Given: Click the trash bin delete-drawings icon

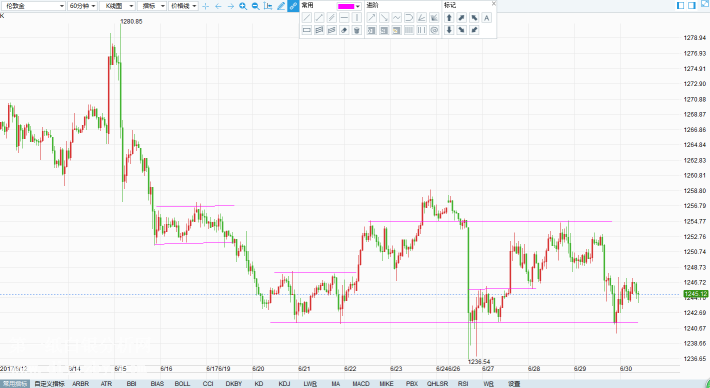Looking at the screenshot, I should click(x=357, y=30).
